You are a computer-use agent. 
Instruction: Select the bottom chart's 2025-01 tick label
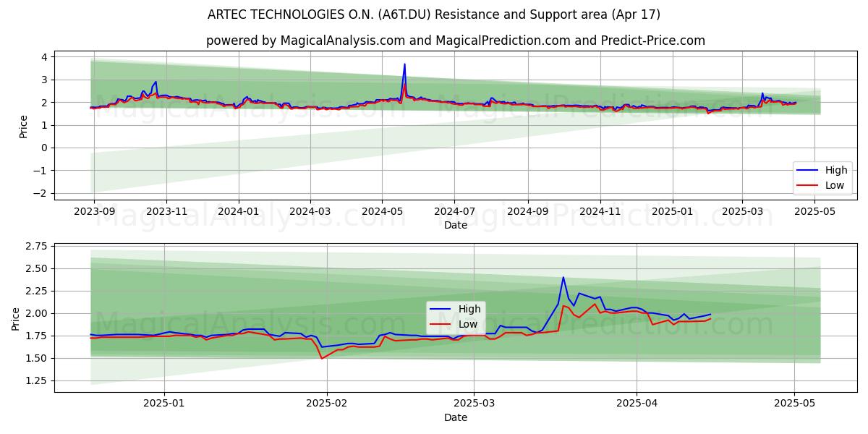(x=164, y=403)
